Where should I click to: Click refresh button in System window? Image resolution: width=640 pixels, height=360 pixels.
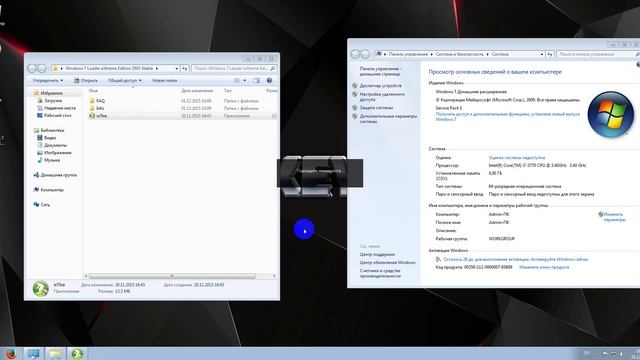point(550,54)
